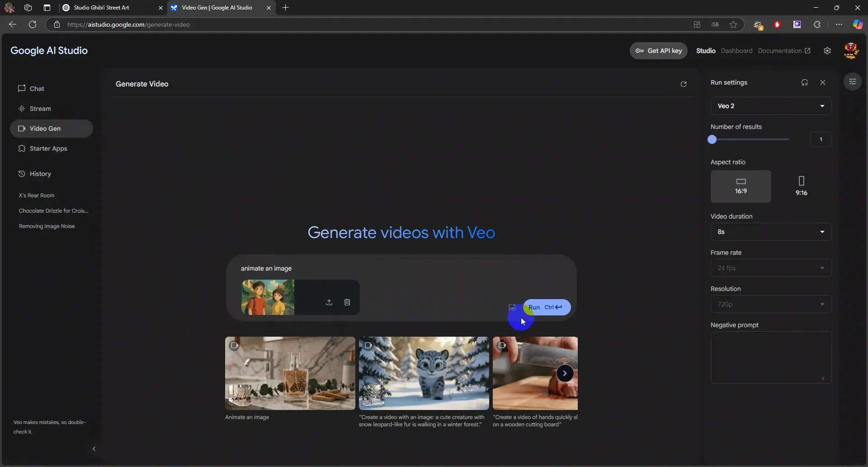Viewport: 868px width, 467px height.
Task: Select the snow leopard example thumbnail
Action: 424,373
